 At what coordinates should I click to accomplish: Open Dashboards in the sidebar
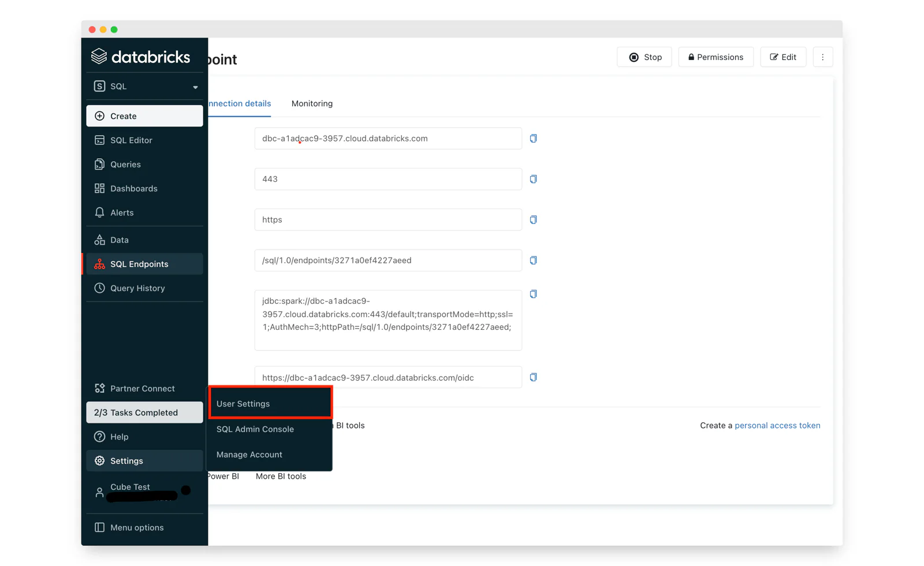tap(144, 189)
